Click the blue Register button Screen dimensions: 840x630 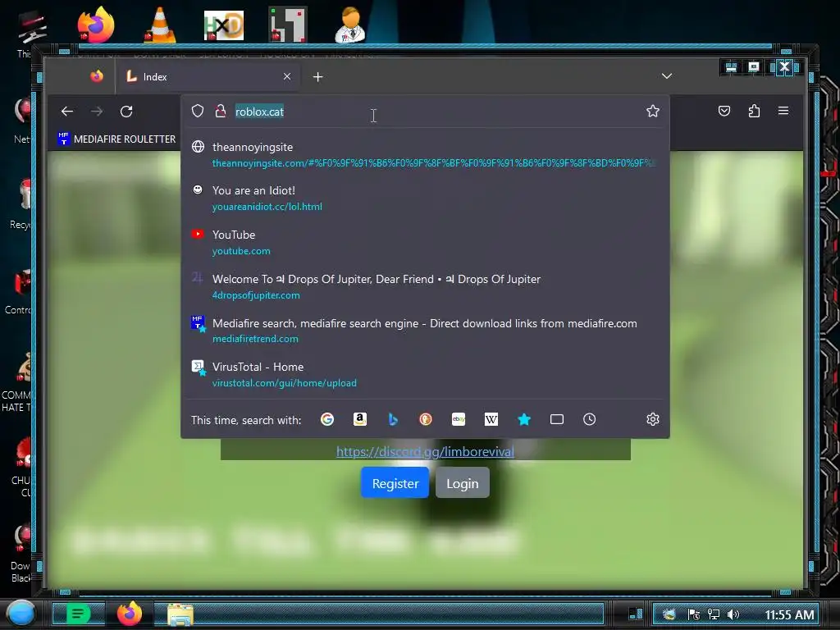coord(395,482)
